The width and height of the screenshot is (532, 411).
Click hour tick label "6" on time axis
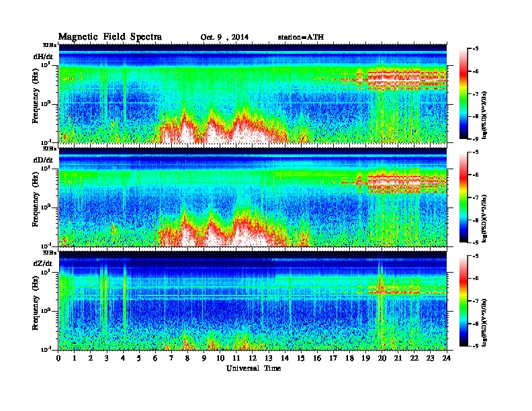coord(156,359)
